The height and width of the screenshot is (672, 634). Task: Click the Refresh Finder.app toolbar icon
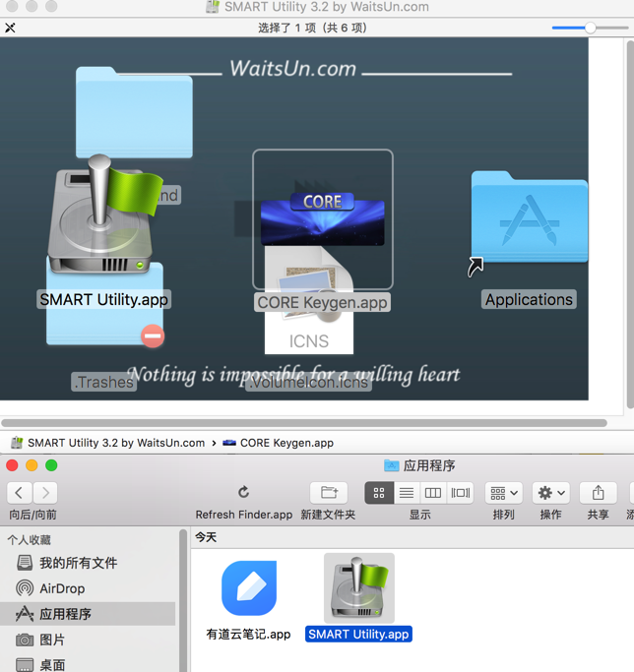coord(243,492)
